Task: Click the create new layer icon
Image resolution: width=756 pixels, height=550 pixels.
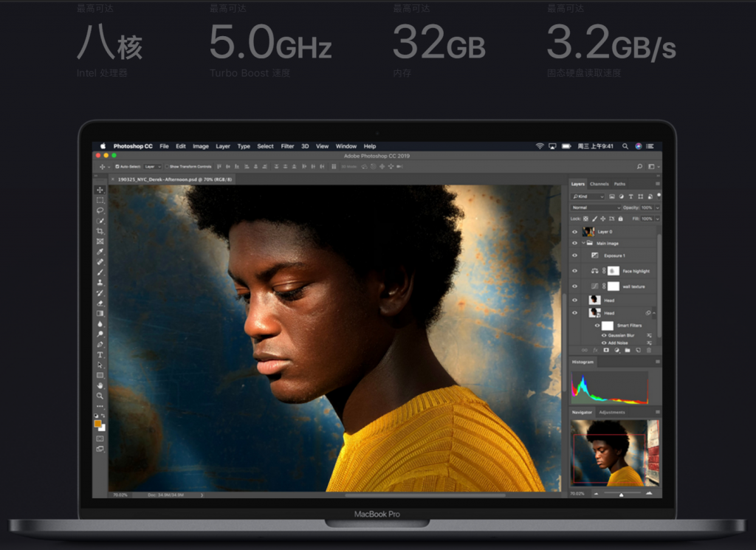Action: [x=638, y=350]
